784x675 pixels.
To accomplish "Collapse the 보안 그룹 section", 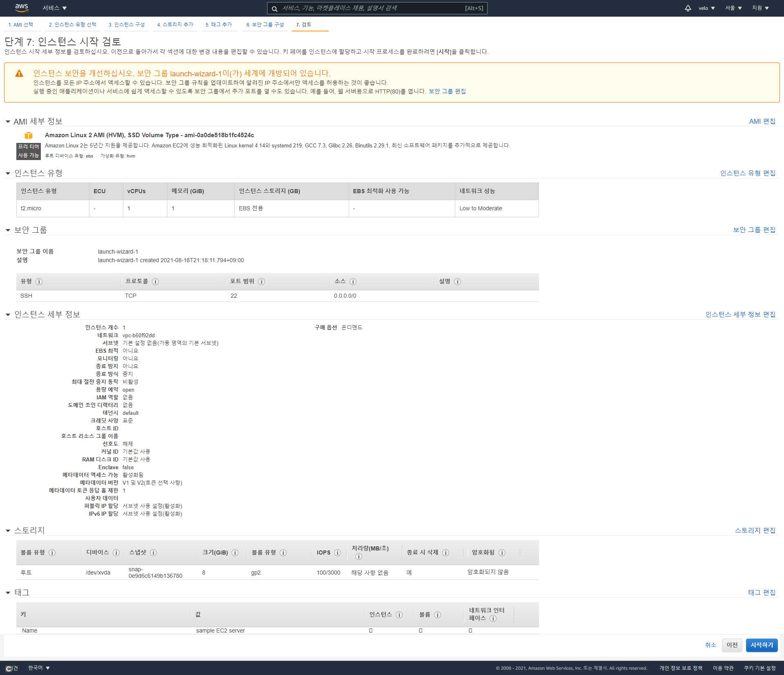I will click(8, 230).
